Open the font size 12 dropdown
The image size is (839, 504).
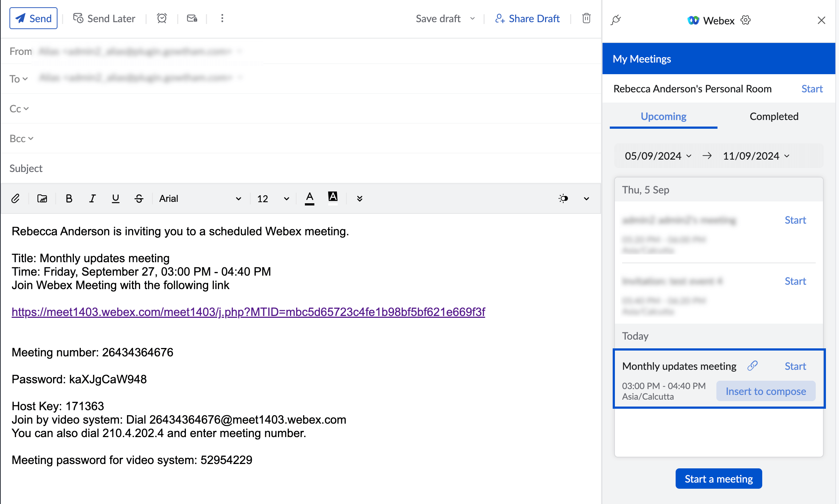273,199
